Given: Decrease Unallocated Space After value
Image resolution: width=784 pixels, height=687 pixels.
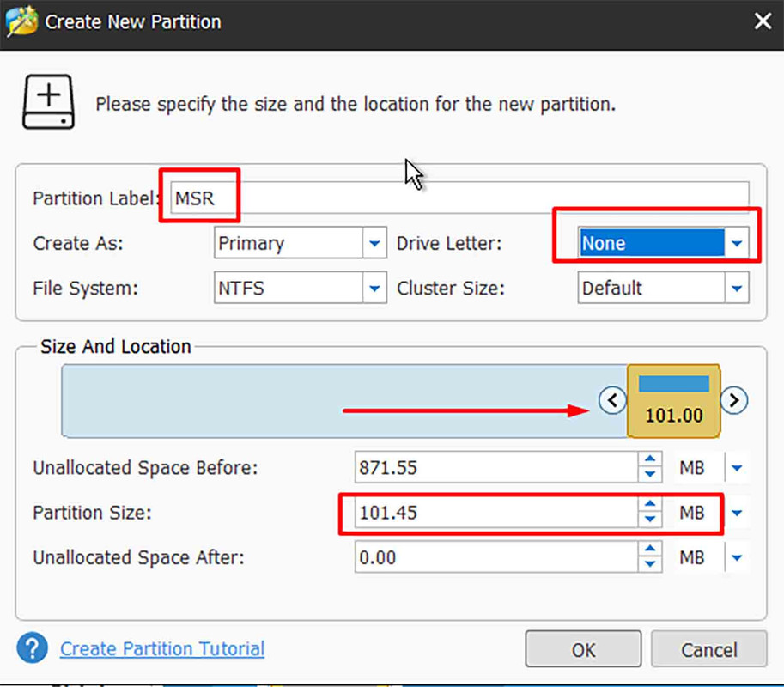Looking at the screenshot, I should pyautogui.click(x=650, y=564).
